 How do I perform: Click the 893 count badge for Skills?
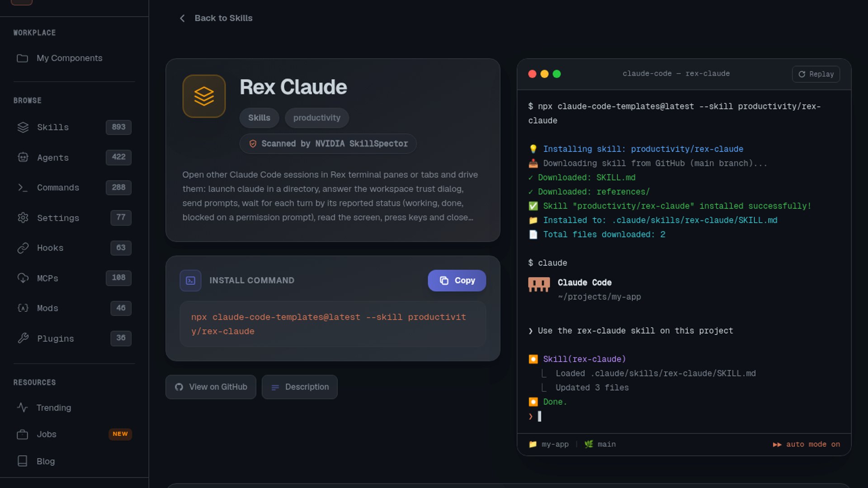pyautogui.click(x=118, y=127)
